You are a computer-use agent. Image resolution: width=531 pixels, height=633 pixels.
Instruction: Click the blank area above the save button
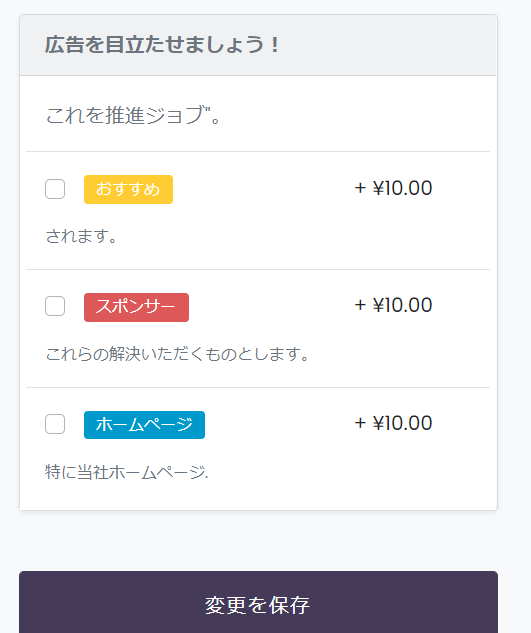[x=258, y=541]
